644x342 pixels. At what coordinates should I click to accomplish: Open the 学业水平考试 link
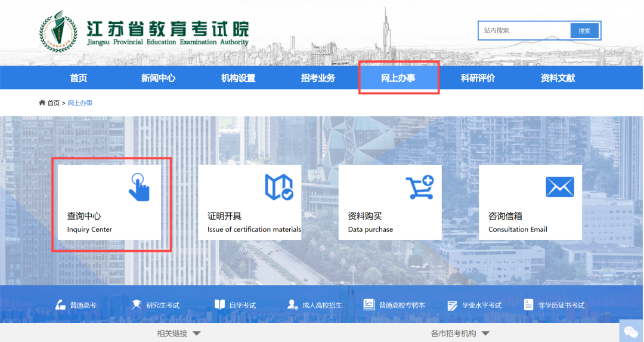[x=481, y=305]
